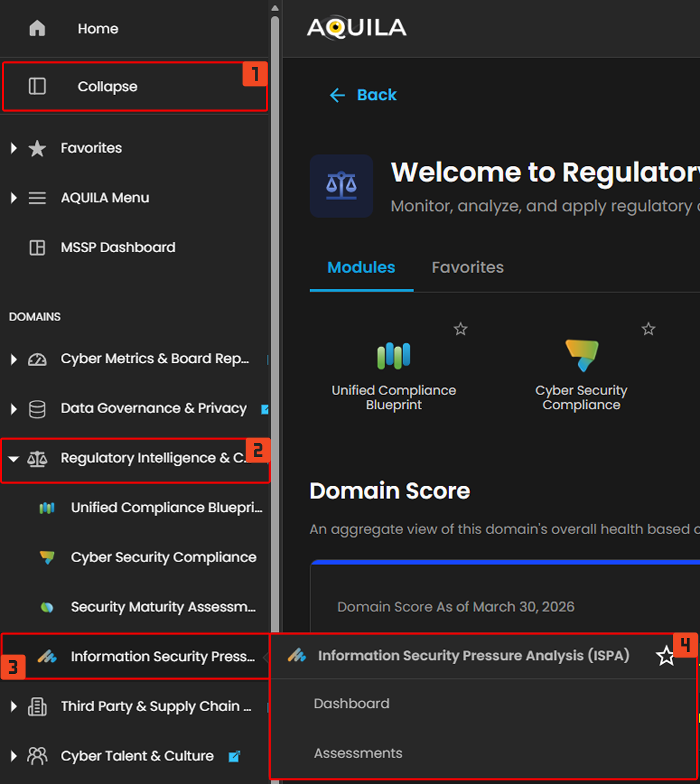Click the Information Security Pressure sidebar icon
Viewport: 700px width, 784px height.
click(x=47, y=657)
